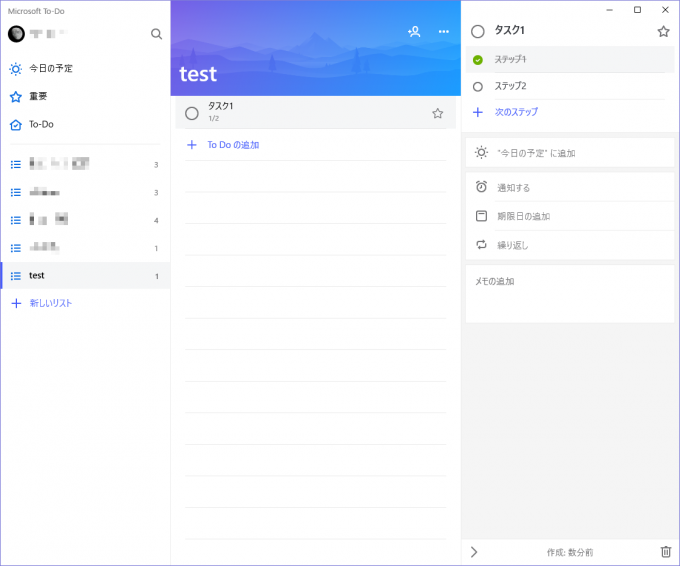Set a reminder with 通知する
Image resolution: width=680 pixels, height=566 pixels.
569,187
